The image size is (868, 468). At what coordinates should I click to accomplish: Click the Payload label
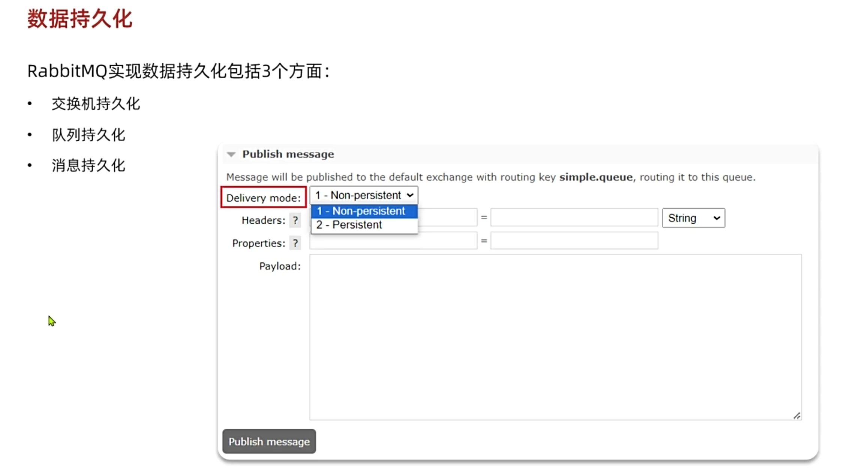[x=280, y=266]
